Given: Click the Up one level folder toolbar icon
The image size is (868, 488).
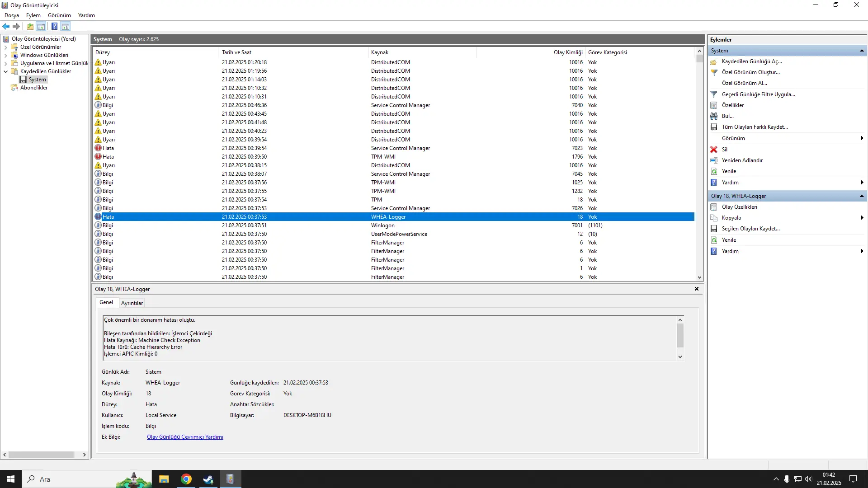Looking at the screenshot, I should pos(30,26).
